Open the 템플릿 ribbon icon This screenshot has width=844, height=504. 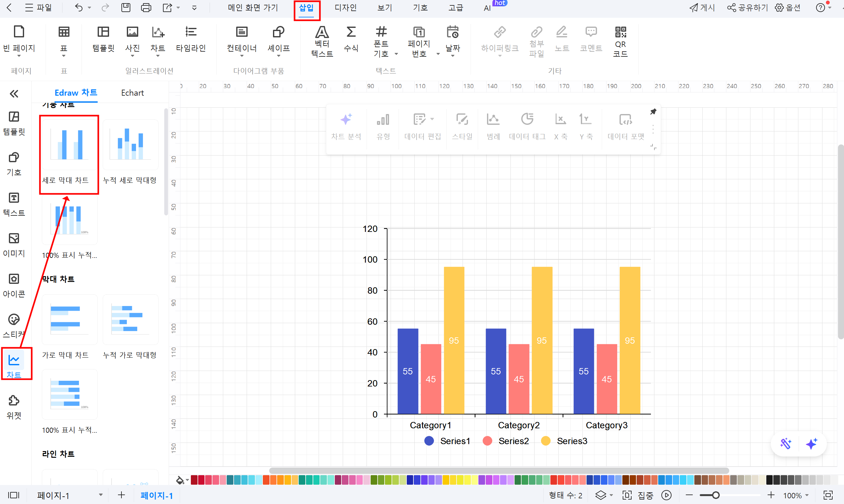coord(103,39)
